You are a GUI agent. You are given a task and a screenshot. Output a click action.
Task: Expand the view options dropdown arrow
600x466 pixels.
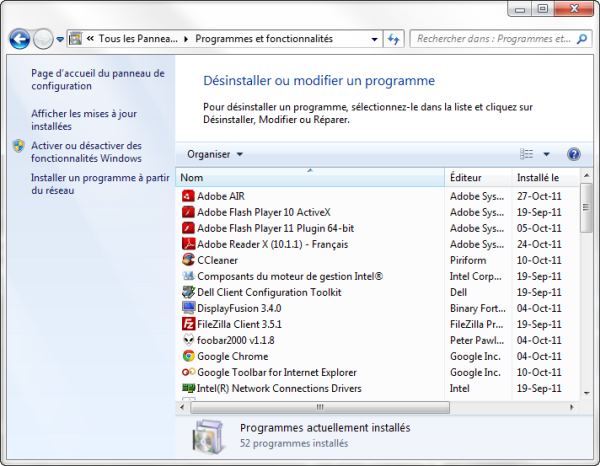546,154
